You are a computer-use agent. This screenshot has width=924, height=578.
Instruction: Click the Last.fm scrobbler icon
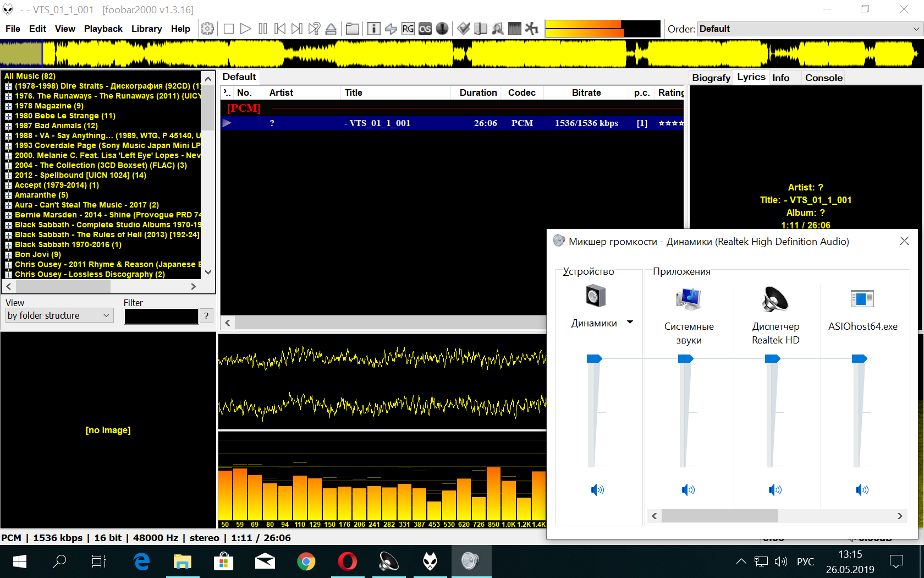(x=425, y=29)
